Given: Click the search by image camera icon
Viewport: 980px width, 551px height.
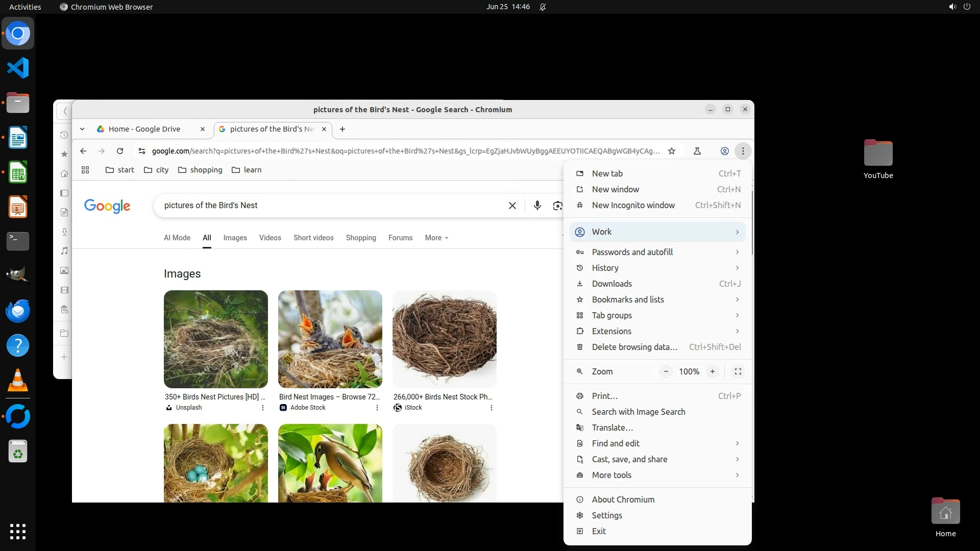Looking at the screenshot, I should point(557,206).
